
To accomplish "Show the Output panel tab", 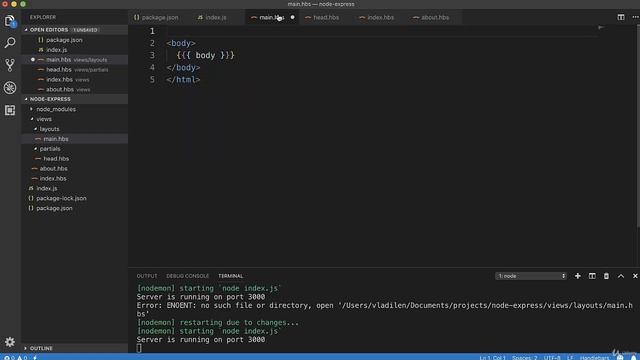I will tap(147, 276).
